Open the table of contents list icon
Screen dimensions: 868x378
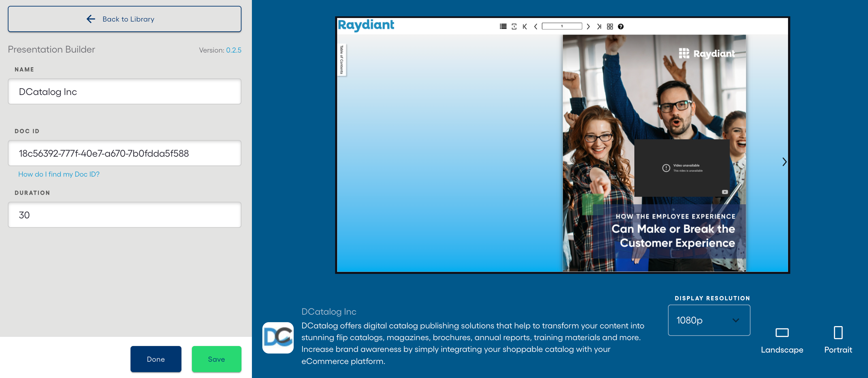(503, 26)
